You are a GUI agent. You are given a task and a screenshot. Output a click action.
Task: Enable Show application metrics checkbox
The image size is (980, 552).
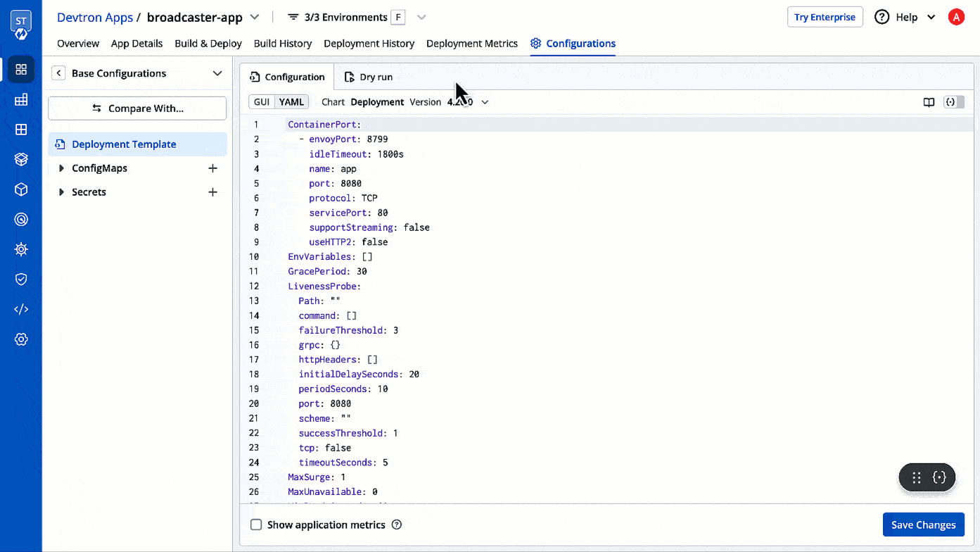pos(257,525)
